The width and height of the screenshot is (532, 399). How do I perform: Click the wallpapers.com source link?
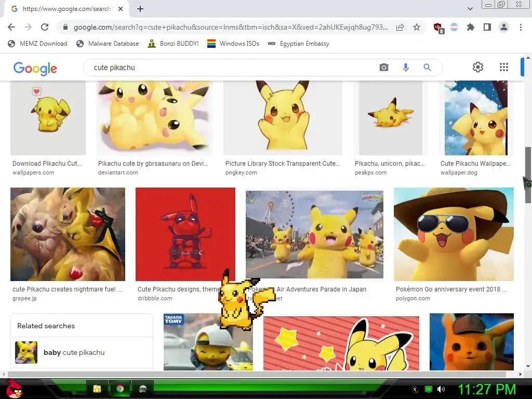click(33, 172)
